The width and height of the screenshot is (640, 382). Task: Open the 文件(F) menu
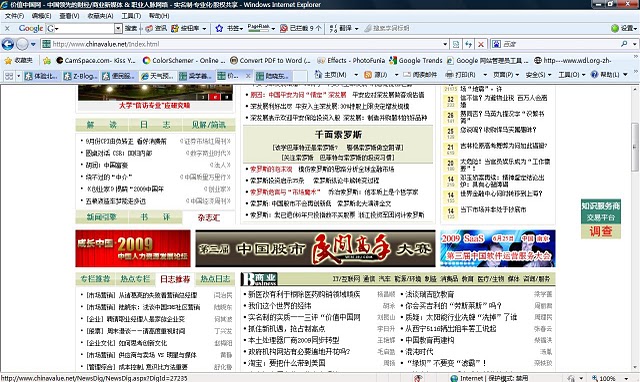pos(14,16)
